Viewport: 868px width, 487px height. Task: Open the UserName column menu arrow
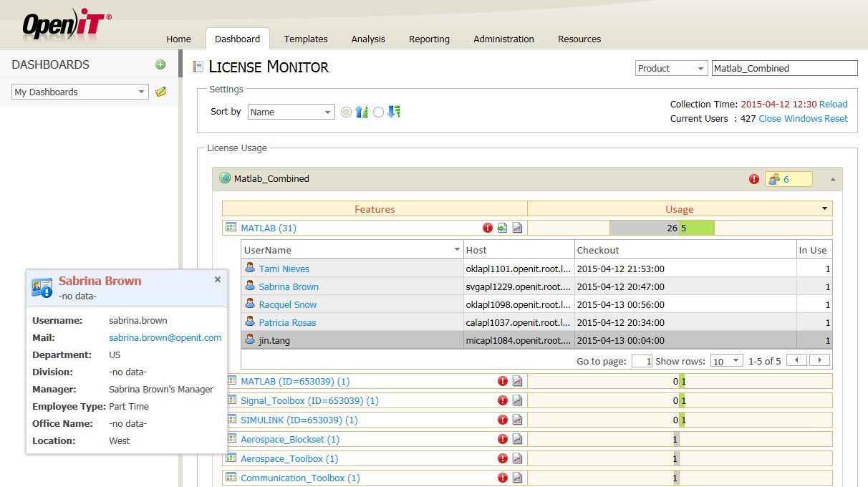[458, 250]
